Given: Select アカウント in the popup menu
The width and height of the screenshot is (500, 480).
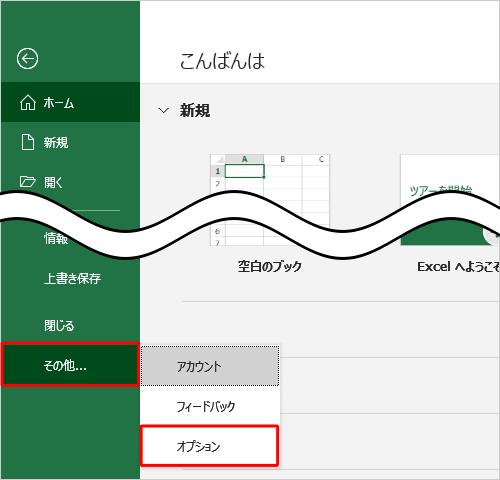Looking at the screenshot, I should tap(210, 366).
